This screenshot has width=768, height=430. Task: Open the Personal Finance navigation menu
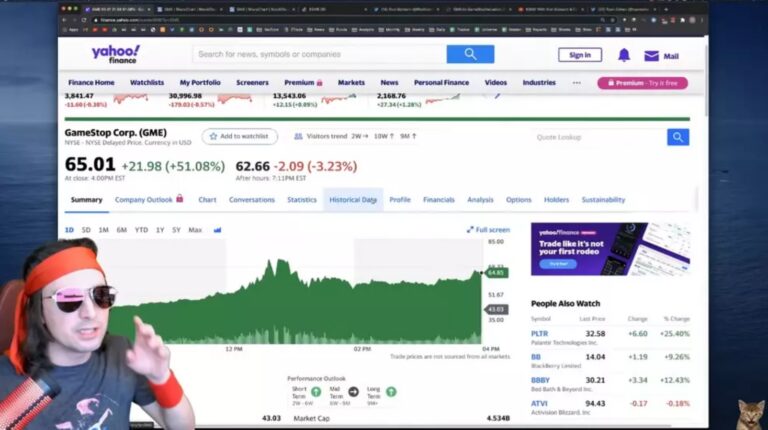point(441,83)
